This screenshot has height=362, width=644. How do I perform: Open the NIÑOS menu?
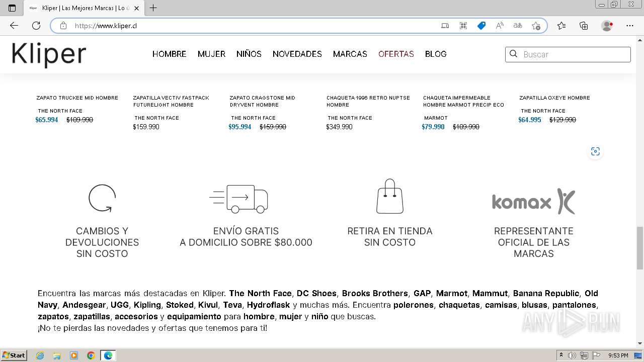tap(249, 54)
